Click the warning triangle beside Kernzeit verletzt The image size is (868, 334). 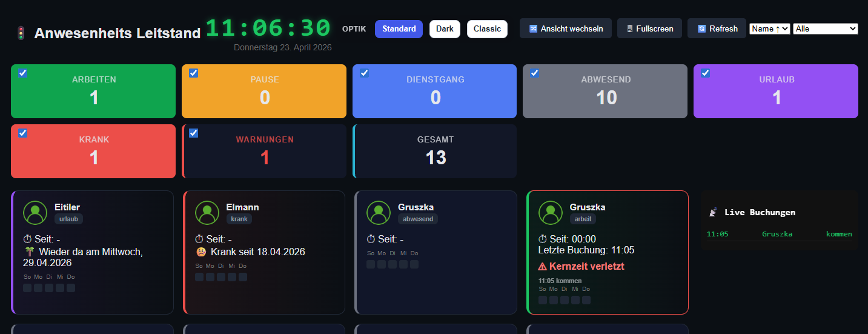tap(543, 266)
